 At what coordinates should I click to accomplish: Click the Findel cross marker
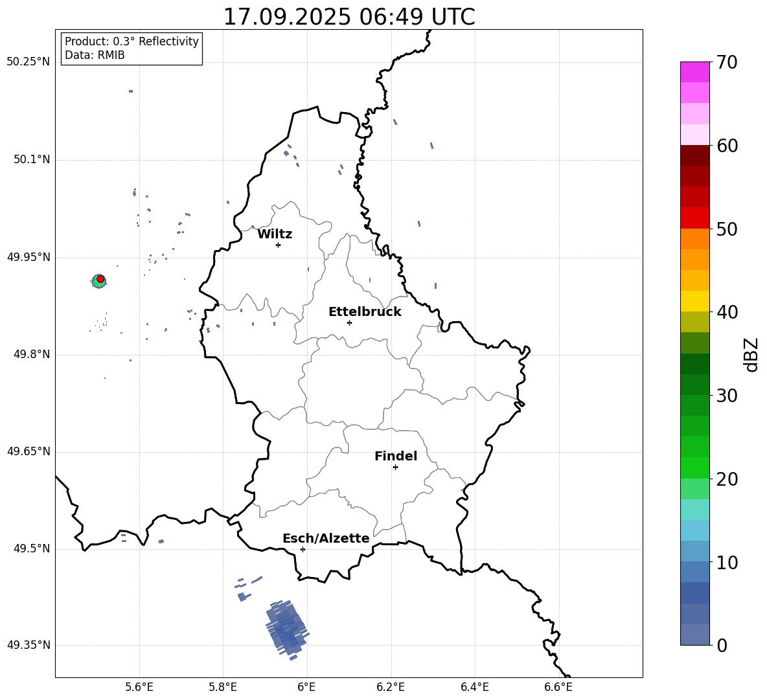click(395, 468)
